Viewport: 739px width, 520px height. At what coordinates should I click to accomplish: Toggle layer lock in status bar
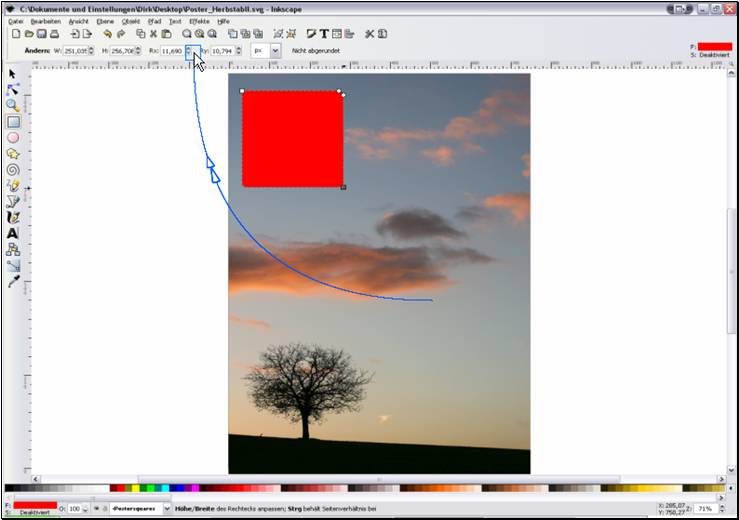(x=105, y=509)
